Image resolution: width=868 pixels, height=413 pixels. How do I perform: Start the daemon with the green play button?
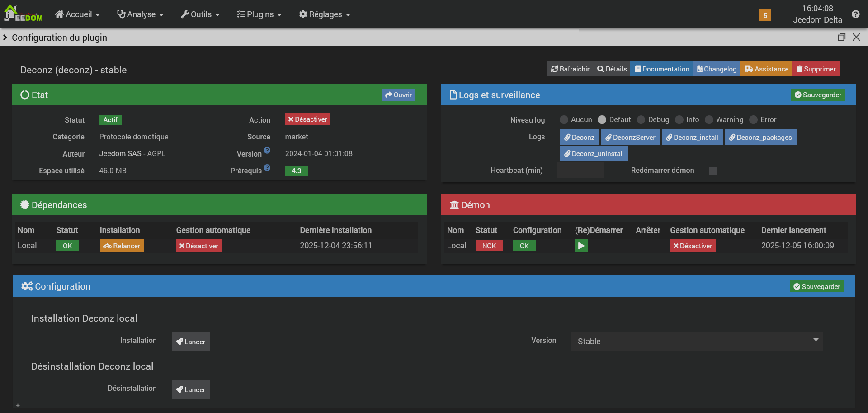pyautogui.click(x=581, y=246)
